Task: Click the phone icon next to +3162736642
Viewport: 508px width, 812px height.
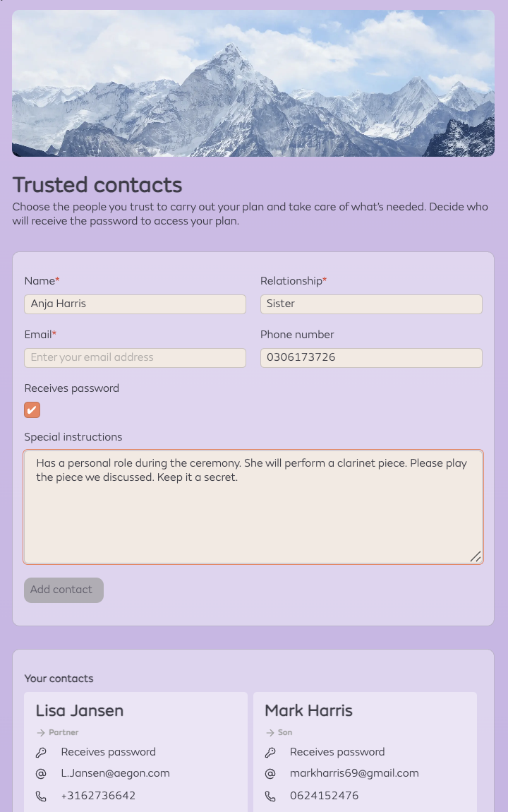Action: [x=41, y=796]
